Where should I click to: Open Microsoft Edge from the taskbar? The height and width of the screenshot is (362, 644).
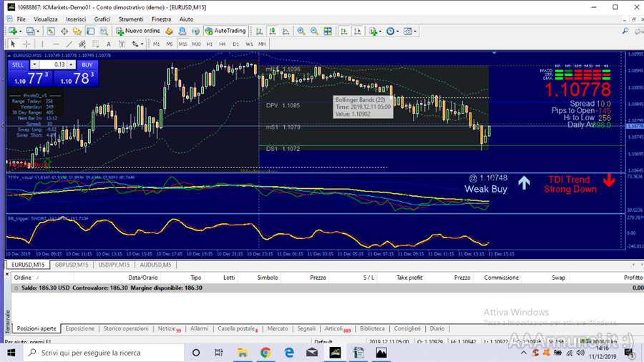(x=289, y=353)
